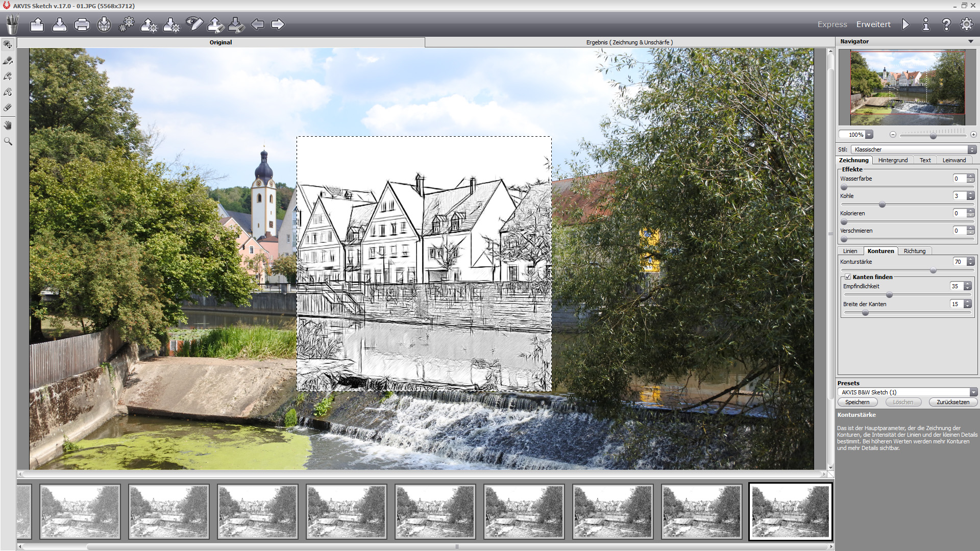The image size is (980, 551).
Task: Adjust the Kohle slider handle
Action: click(882, 205)
